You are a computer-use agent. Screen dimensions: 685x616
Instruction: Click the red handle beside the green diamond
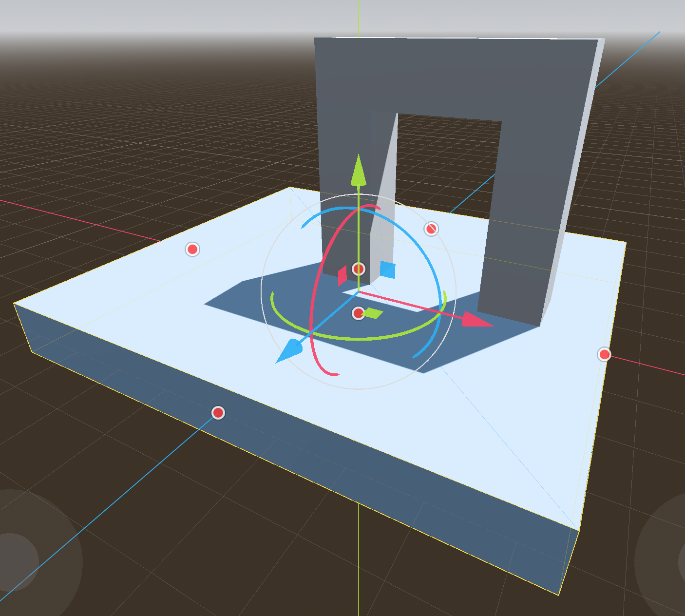(359, 313)
